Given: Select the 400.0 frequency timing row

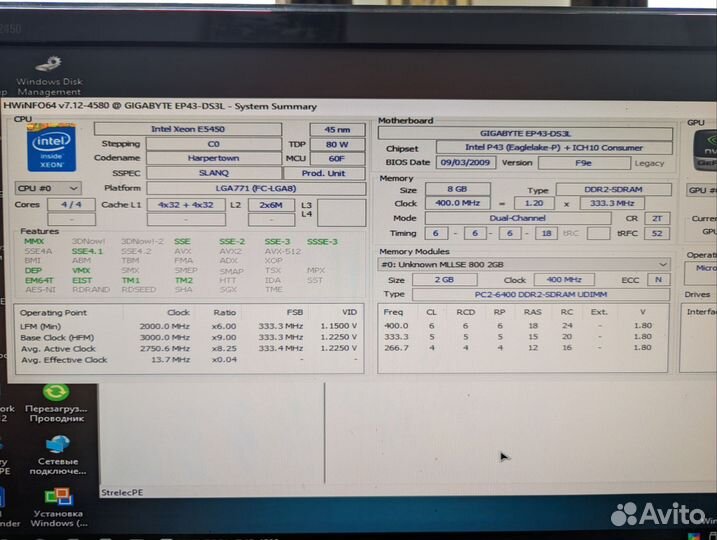Looking at the screenshot, I should pos(525,325).
